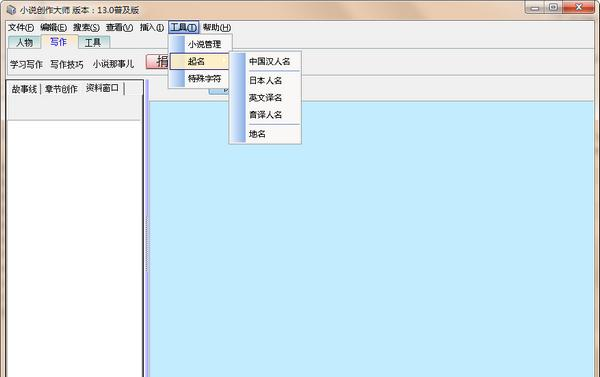Select 日本人名 from the submenu
The image size is (600, 377).
(265, 81)
